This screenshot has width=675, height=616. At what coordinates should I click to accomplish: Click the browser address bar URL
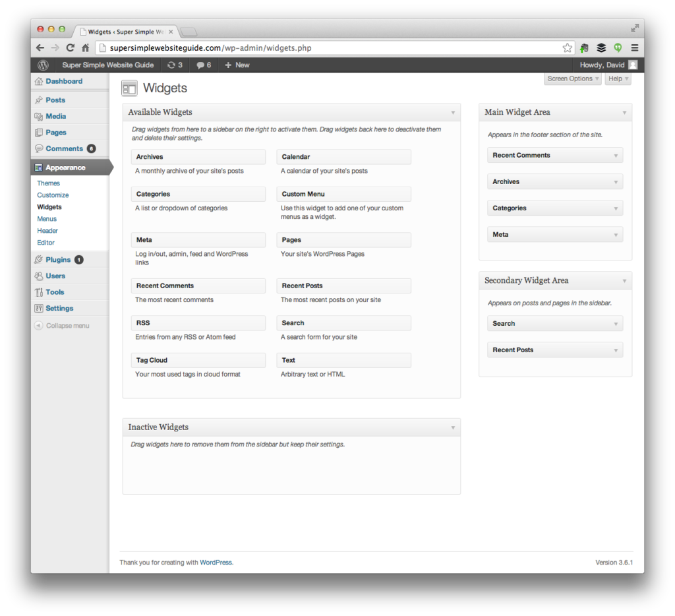210,47
